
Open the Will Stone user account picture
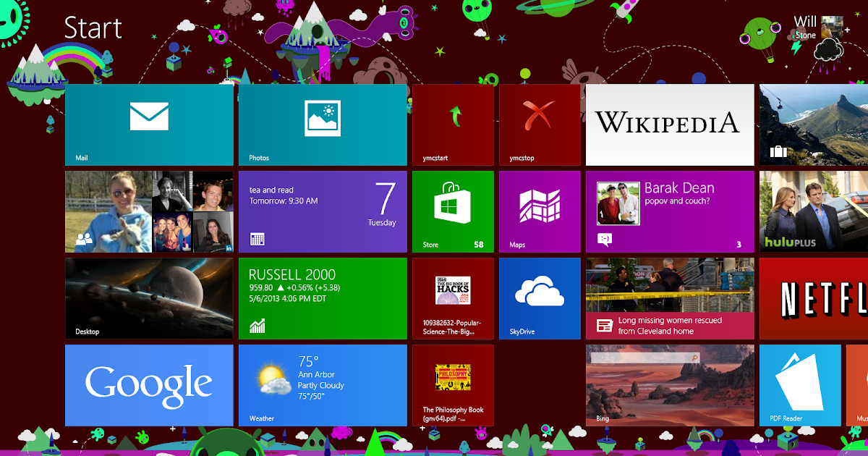point(832,28)
